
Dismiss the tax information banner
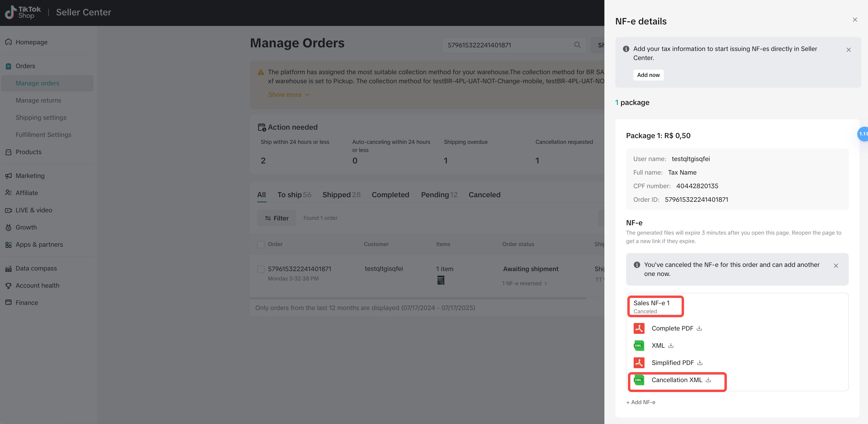(x=848, y=49)
